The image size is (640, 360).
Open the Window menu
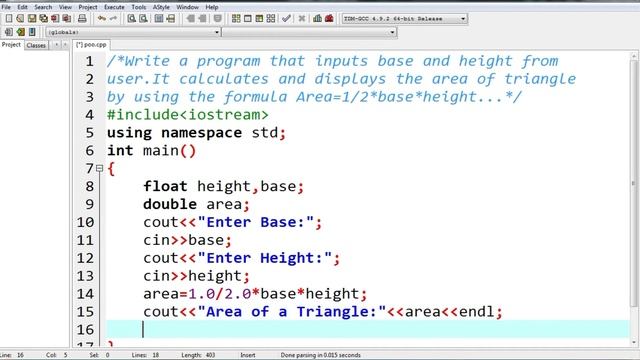(x=187, y=7)
